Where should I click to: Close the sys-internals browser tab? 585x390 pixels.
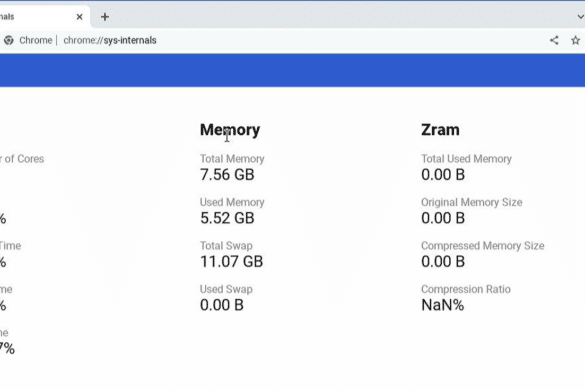[x=79, y=17]
